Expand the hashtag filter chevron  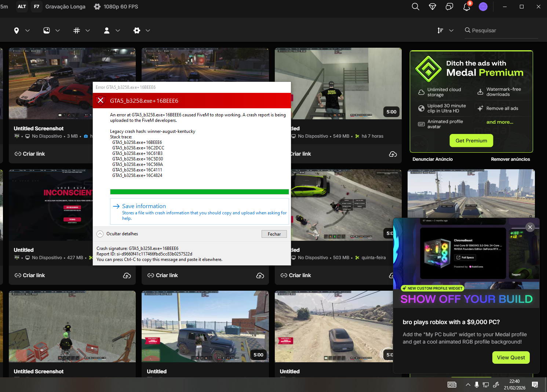point(88,30)
